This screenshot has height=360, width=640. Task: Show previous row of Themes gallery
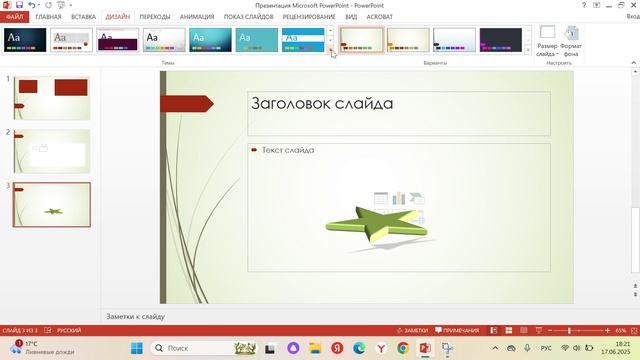[330, 31]
